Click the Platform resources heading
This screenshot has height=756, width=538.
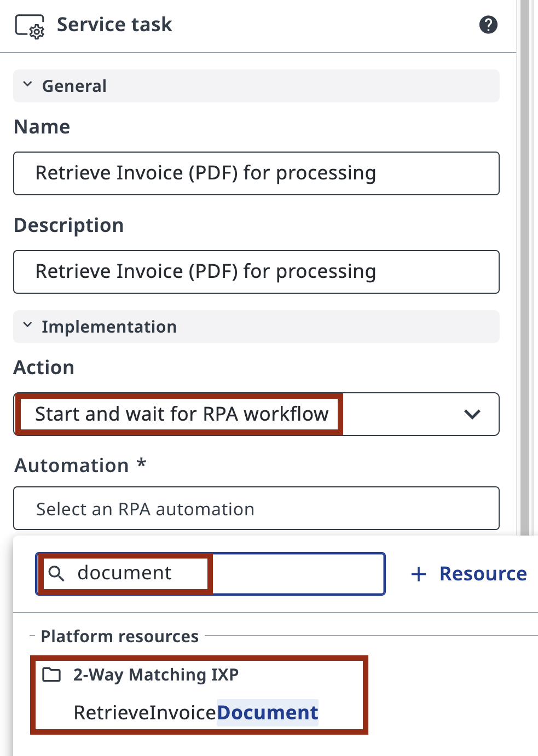(120, 636)
